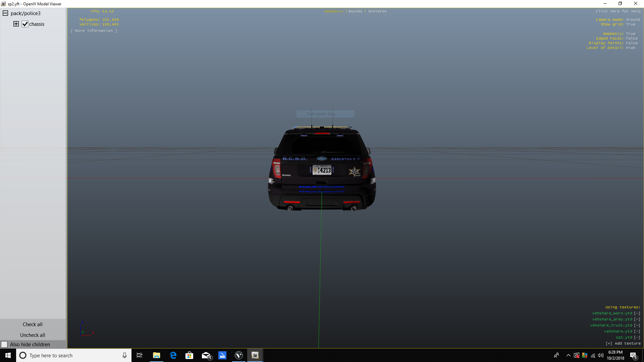Open Task View in the taskbar

tap(140, 355)
